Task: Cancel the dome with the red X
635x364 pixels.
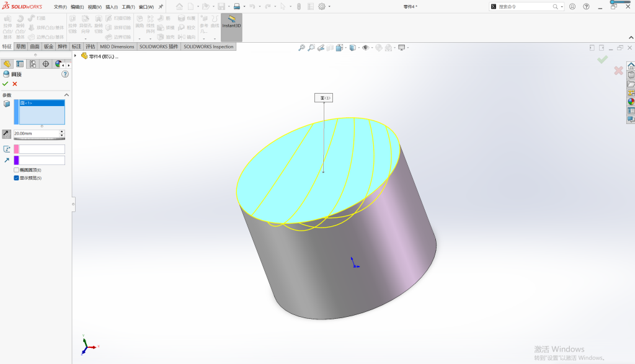Action: pos(15,84)
